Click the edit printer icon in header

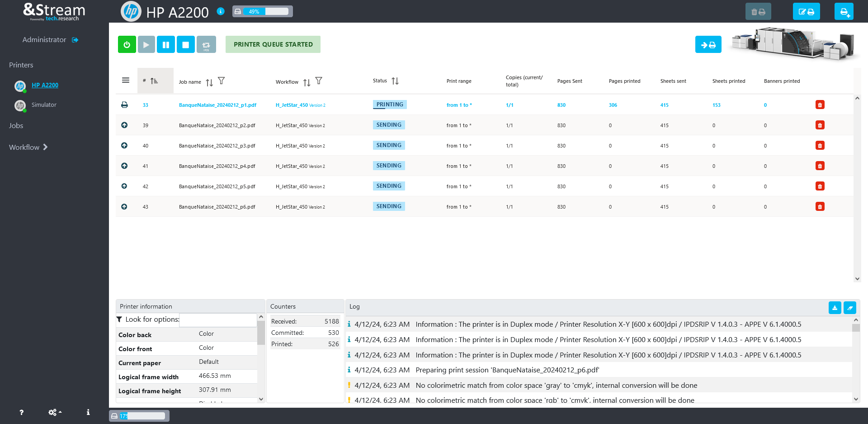coord(806,12)
